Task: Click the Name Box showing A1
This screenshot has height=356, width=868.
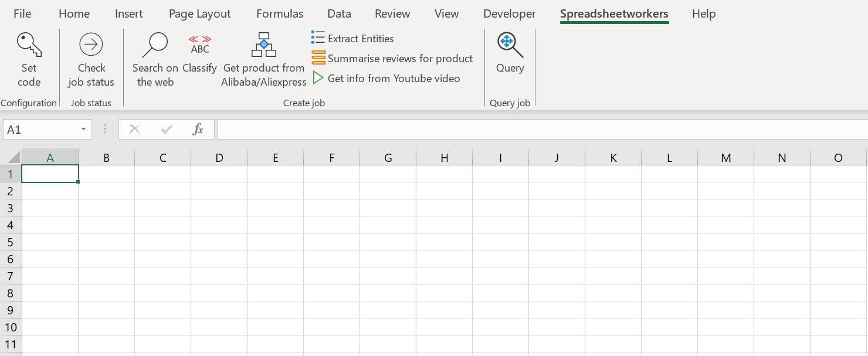Action: click(40, 130)
